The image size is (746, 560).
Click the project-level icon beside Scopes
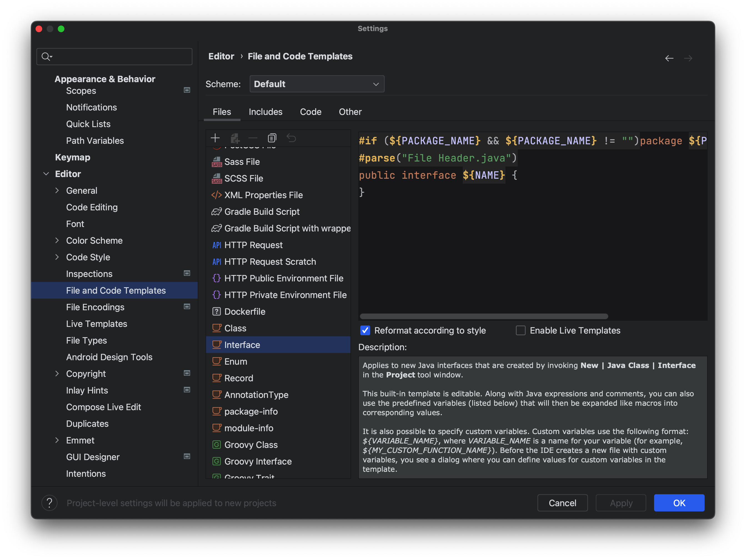(x=187, y=90)
